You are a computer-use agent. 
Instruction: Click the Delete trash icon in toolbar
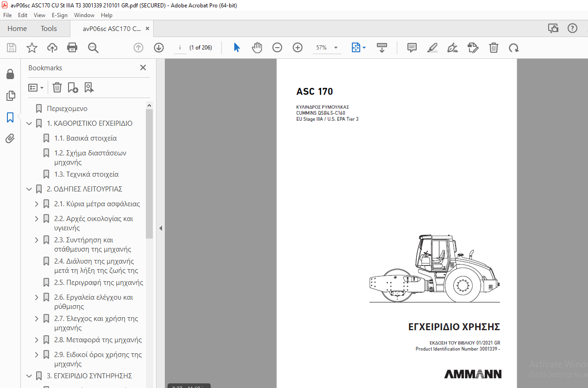point(494,48)
